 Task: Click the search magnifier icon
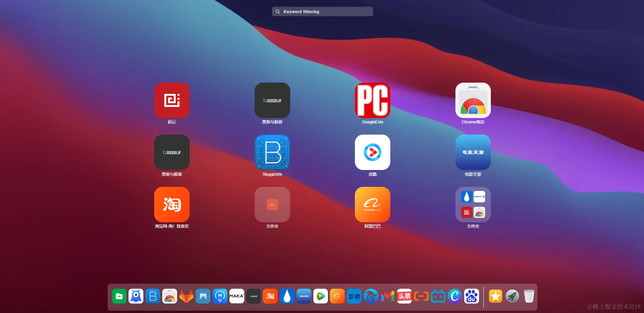coord(278,11)
